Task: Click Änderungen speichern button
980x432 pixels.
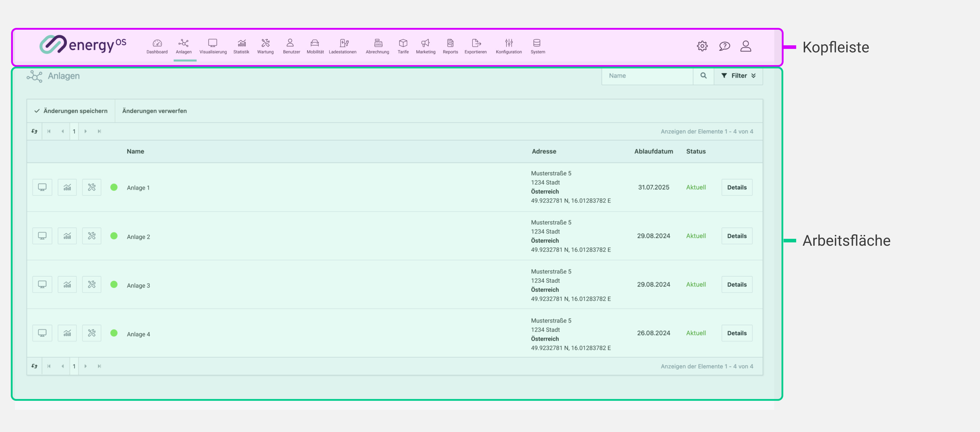Action: [x=71, y=111]
